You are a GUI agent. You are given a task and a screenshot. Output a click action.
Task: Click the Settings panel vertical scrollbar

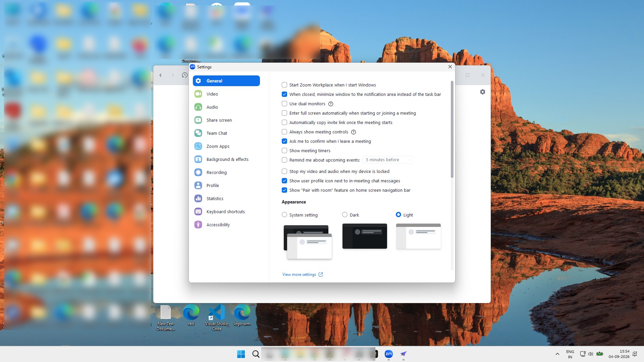coord(452,129)
